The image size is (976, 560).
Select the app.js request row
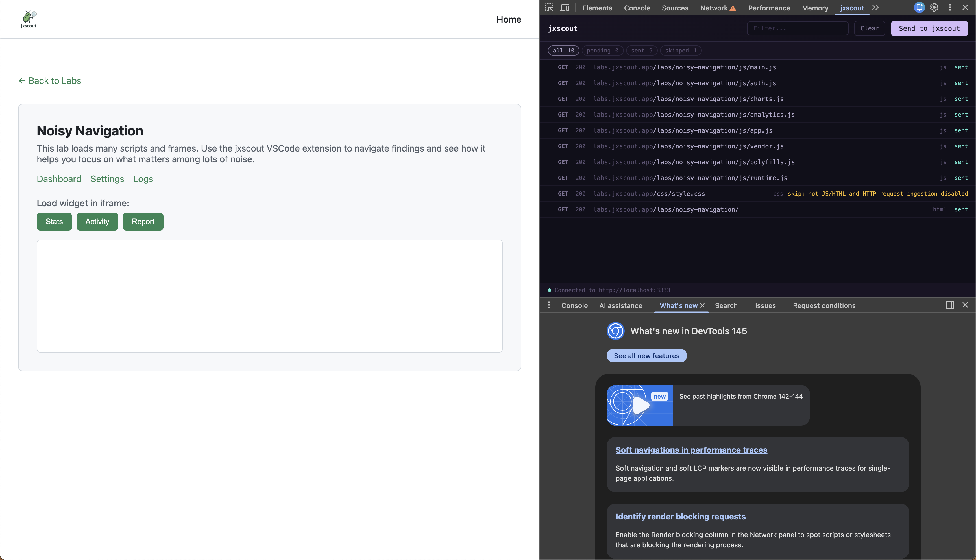pos(758,130)
